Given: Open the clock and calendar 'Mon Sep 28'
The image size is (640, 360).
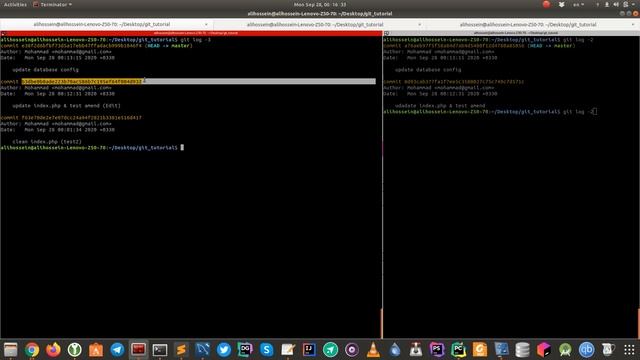Looking at the screenshot, I should pyautogui.click(x=320, y=4).
